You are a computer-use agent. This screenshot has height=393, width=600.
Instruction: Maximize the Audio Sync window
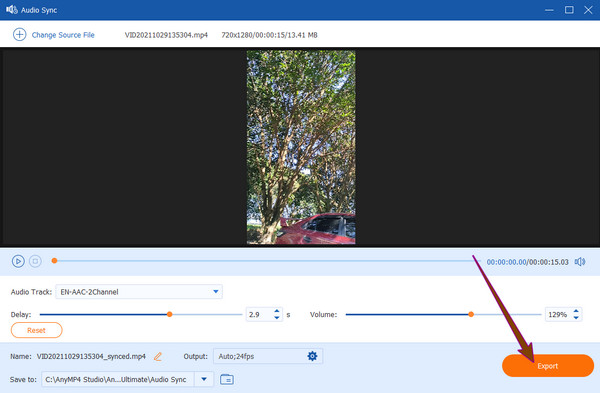coord(569,10)
